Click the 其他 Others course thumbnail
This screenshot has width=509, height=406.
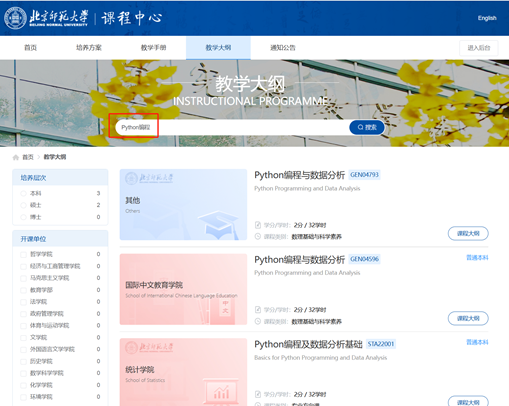(x=183, y=205)
